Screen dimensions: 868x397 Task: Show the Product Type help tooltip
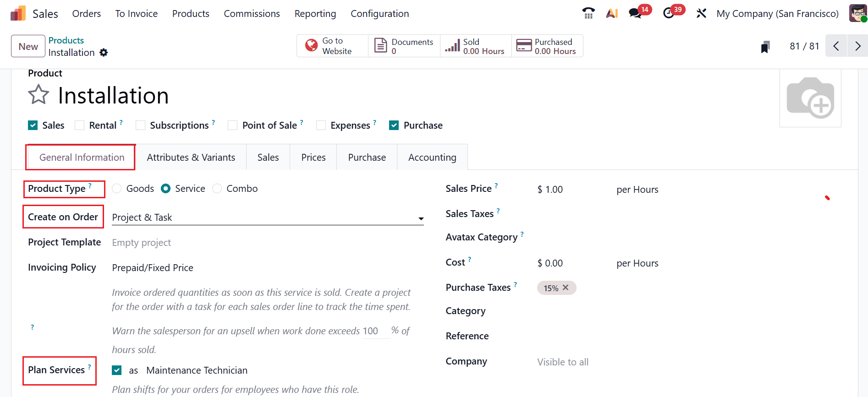90,185
